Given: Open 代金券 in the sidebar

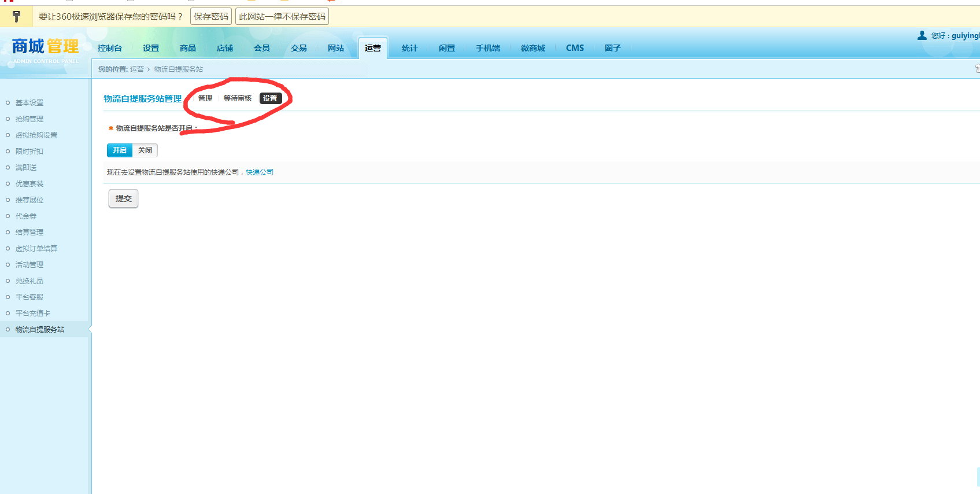Looking at the screenshot, I should (x=26, y=216).
